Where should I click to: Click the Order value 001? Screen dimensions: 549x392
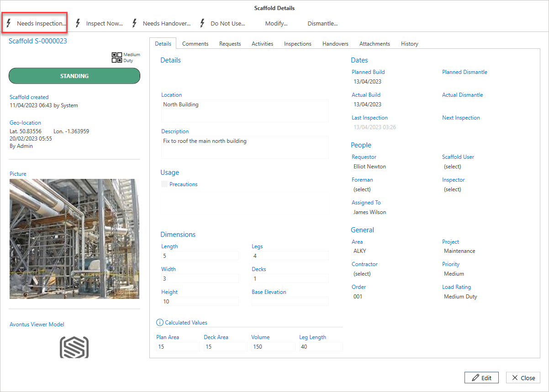coord(358,297)
